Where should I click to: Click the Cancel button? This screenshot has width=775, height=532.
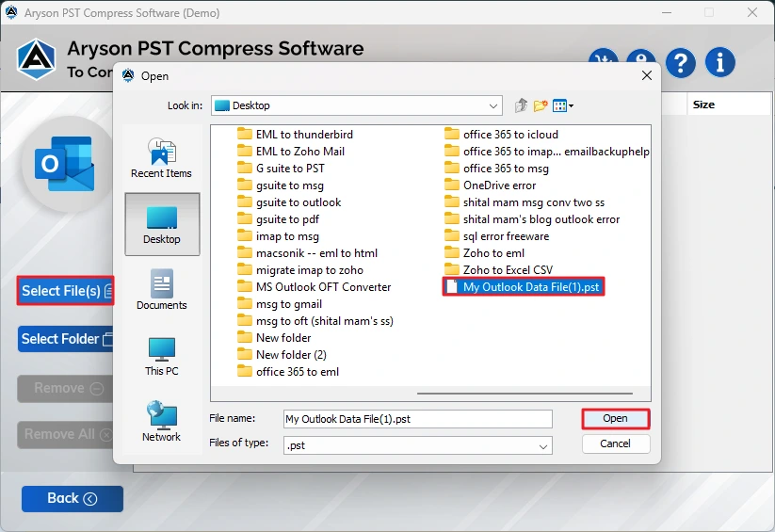pos(615,443)
